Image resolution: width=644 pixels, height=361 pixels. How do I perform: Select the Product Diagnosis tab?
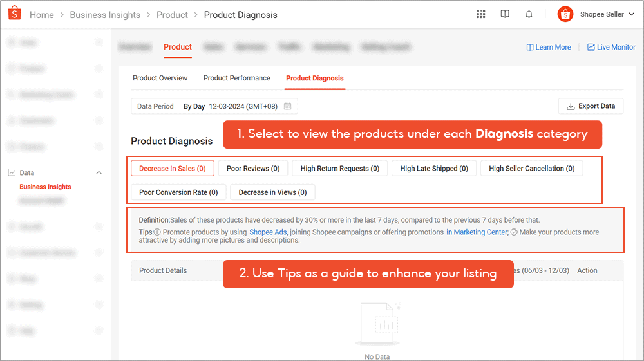tap(315, 78)
